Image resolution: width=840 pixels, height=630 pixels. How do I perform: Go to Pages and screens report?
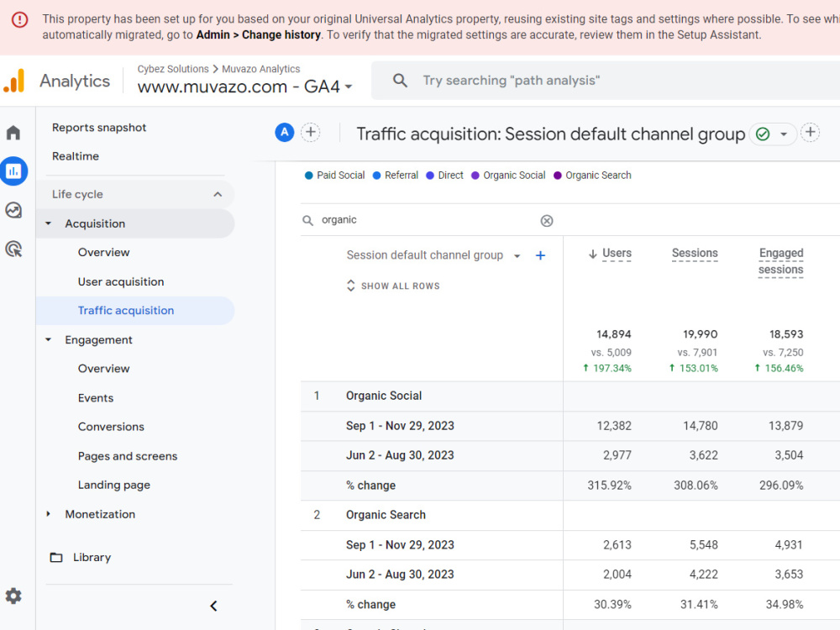coord(128,456)
